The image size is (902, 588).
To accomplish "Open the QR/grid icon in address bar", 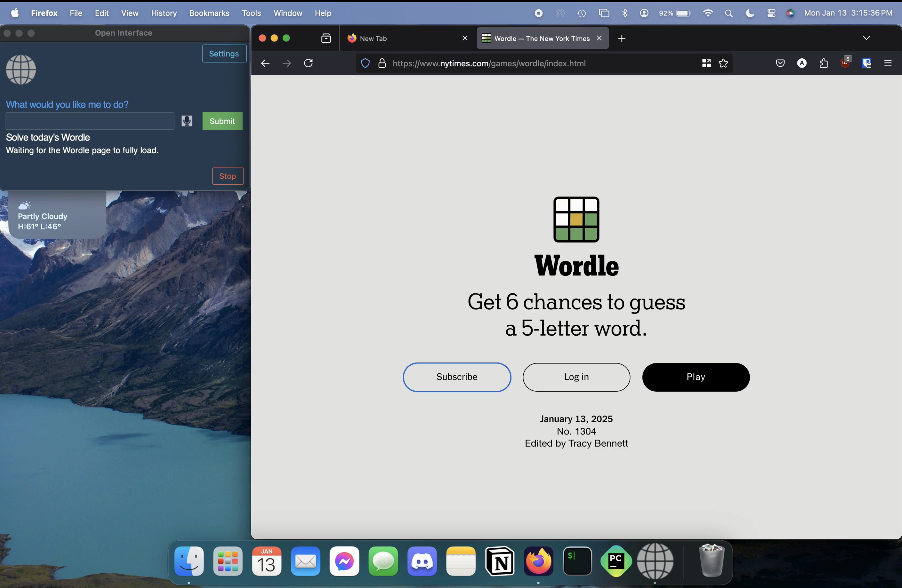I will point(706,63).
